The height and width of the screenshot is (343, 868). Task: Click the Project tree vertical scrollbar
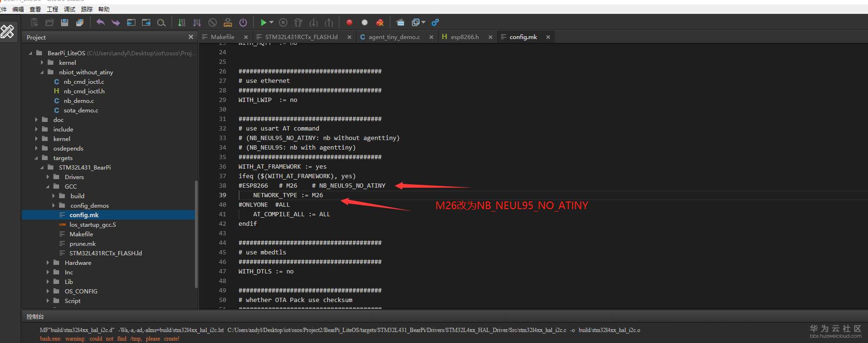[196, 234]
